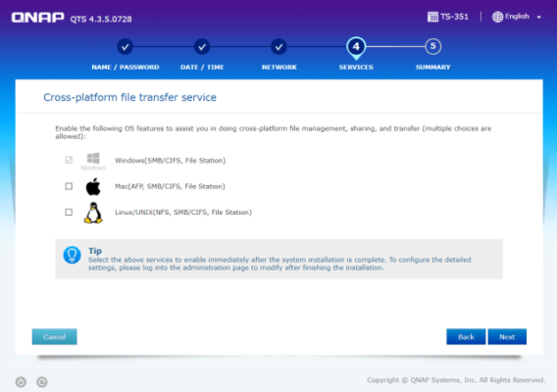Go to the Date / Time step
The height and width of the screenshot is (392, 557).
coord(202,46)
